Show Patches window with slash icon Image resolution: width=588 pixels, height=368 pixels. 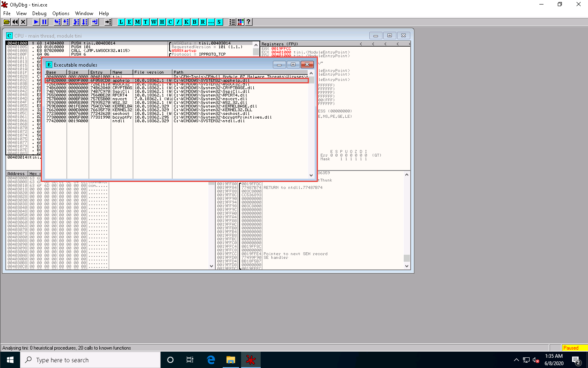(179, 22)
